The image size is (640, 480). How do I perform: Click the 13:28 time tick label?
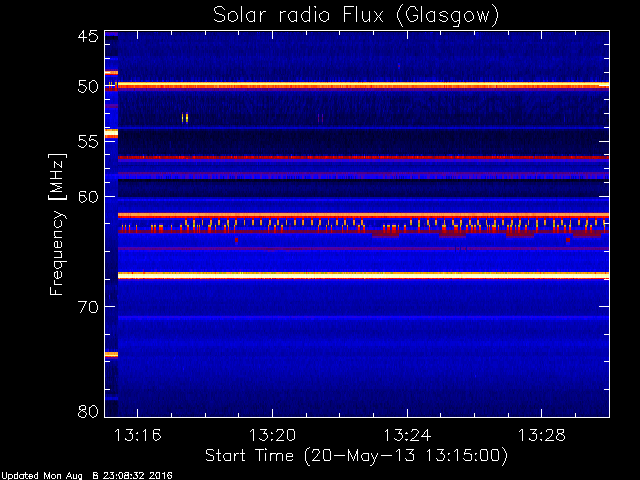[542, 435]
